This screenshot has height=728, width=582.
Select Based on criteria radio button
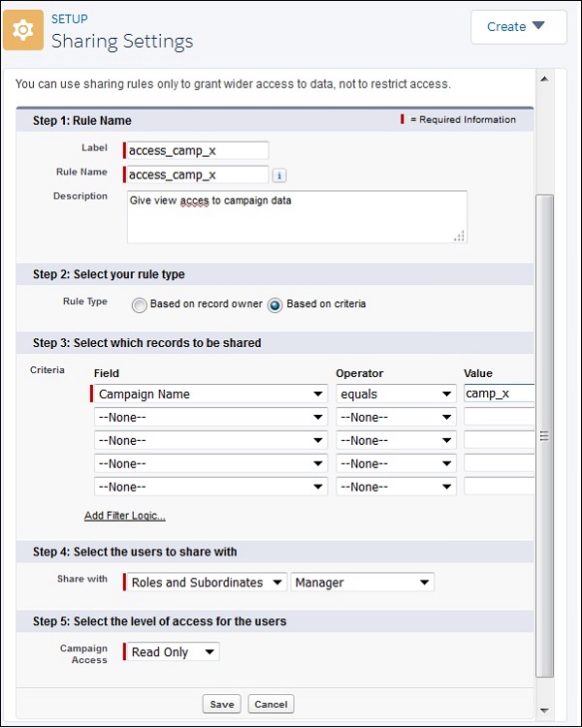pyautogui.click(x=275, y=304)
